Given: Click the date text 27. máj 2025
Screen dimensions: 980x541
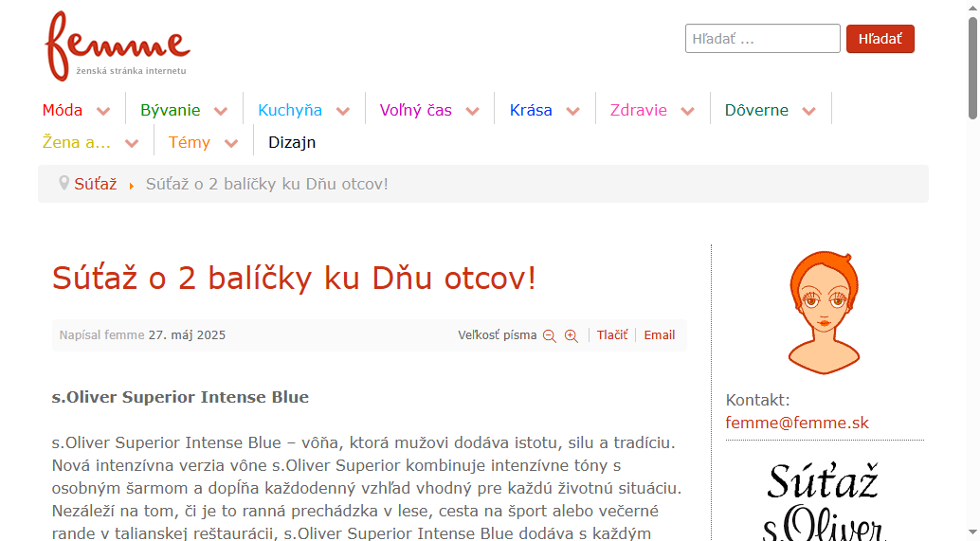Looking at the screenshot, I should click(x=187, y=334).
